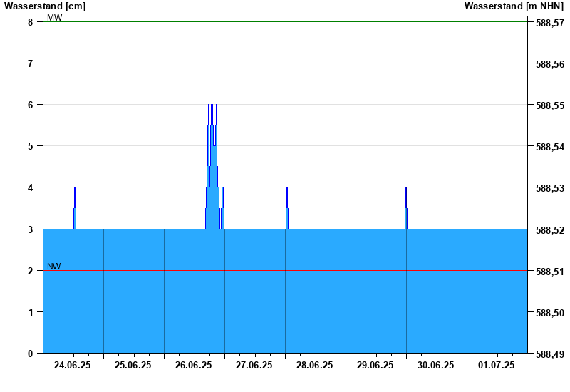Click the "Wasserstand [cm]" axis title
The width and height of the screenshot is (570, 392).
(x=44, y=6)
